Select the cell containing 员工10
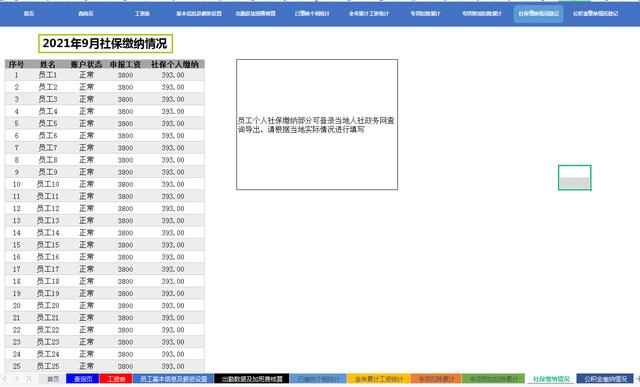 (x=48, y=184)
